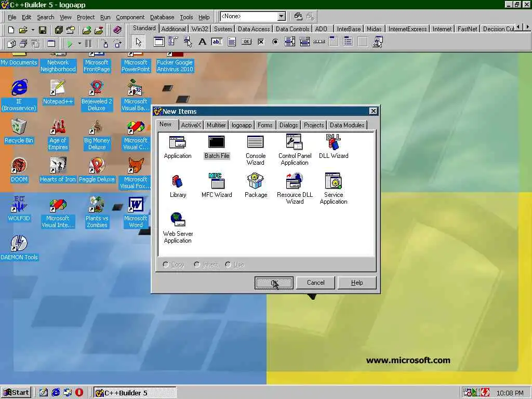Click the Remove file from project icon
Screen dimensions: 532x399
tap(99, 30)
